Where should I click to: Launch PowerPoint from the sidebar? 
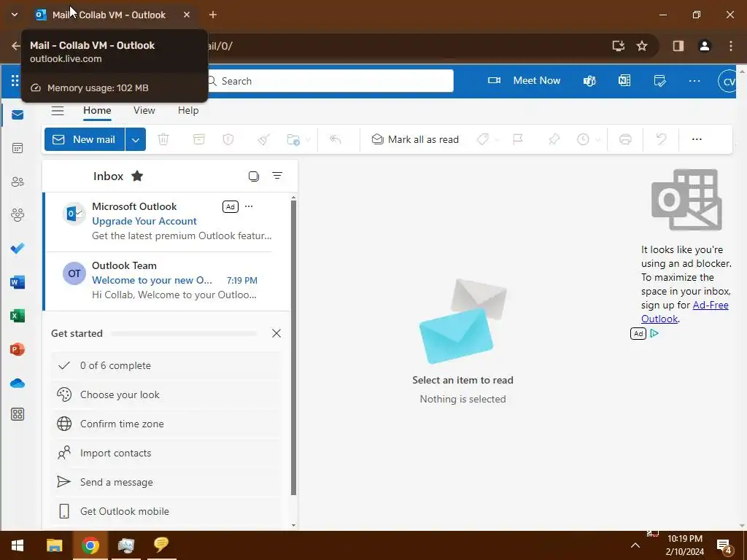pyautogui.click(x=18, y=349)
